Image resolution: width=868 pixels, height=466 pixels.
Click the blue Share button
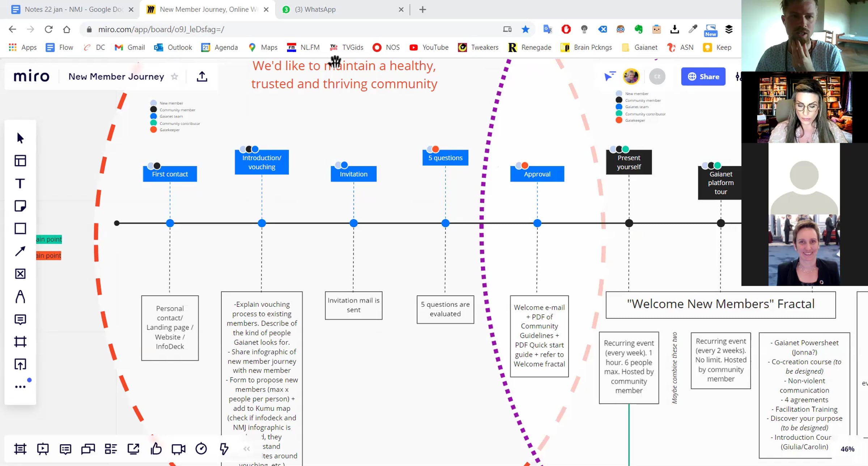pyautogui.click(x=703, y=76)
